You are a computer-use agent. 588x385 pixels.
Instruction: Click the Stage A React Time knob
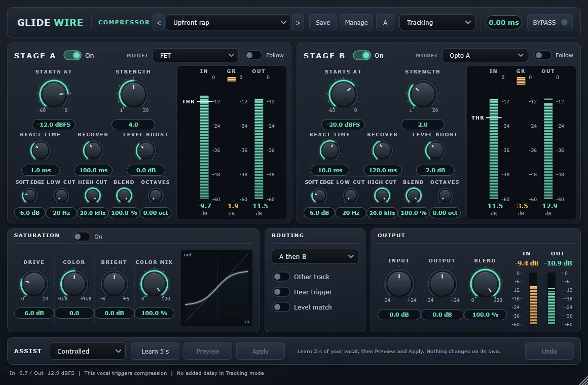[40, 150]
